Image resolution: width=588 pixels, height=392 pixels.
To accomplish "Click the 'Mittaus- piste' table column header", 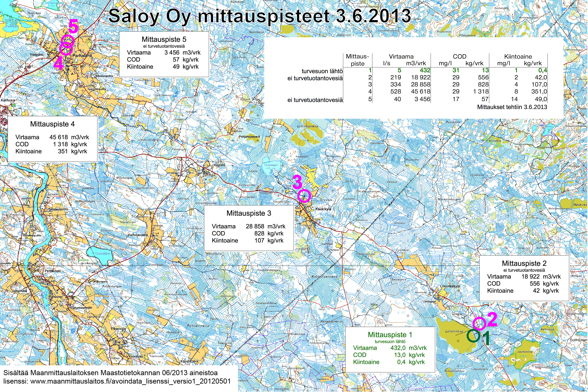I will (x=358, y=60).
